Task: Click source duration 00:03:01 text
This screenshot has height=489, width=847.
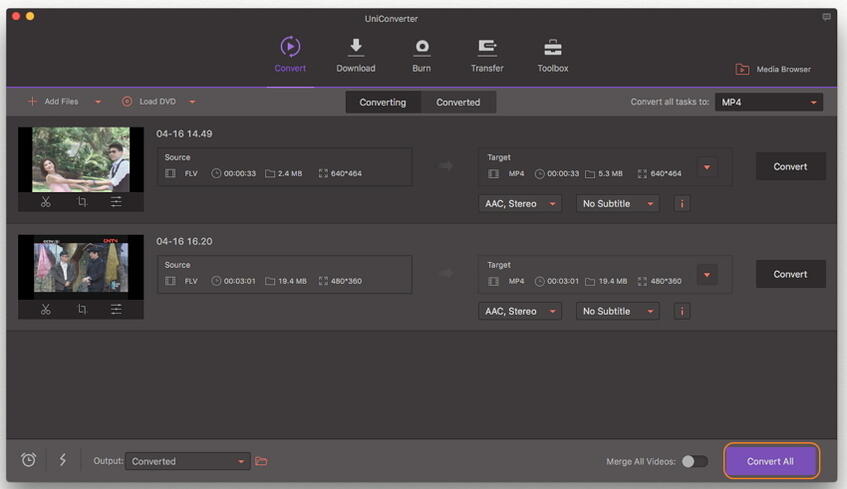Action: (239, 281)
